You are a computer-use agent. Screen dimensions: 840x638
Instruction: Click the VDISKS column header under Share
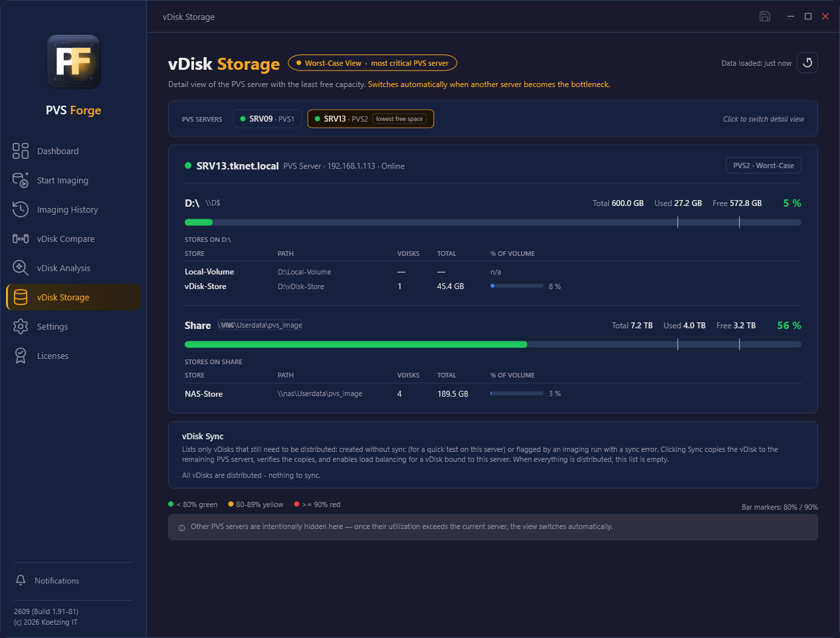[408, 375]
